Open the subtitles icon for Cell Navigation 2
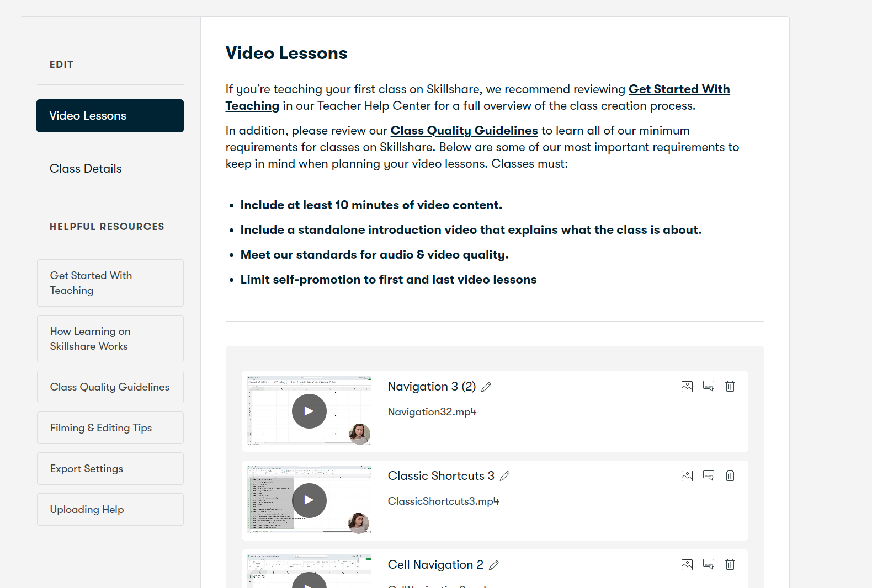 (x=709, y=564)
